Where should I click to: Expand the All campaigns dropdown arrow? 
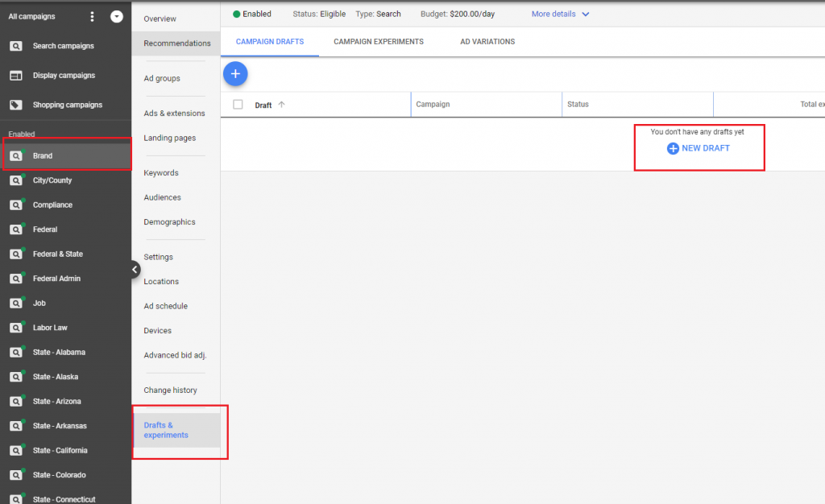click(x=116, y=17)
